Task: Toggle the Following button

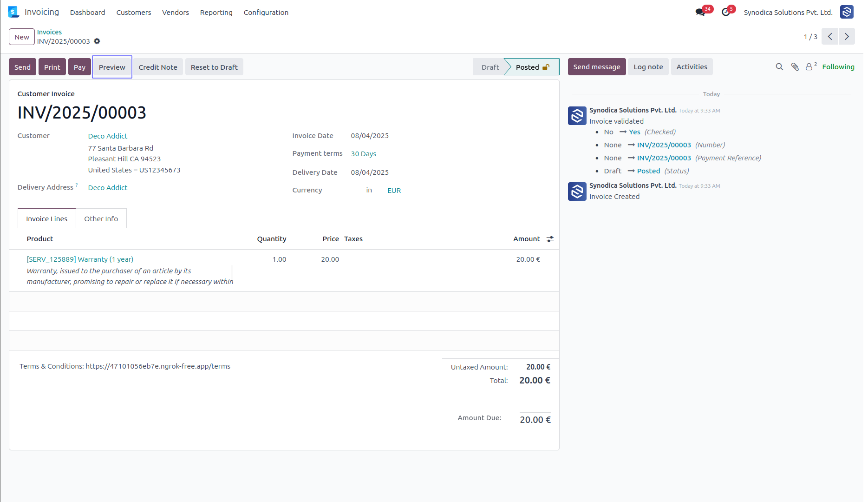Action: coord(838,67)
